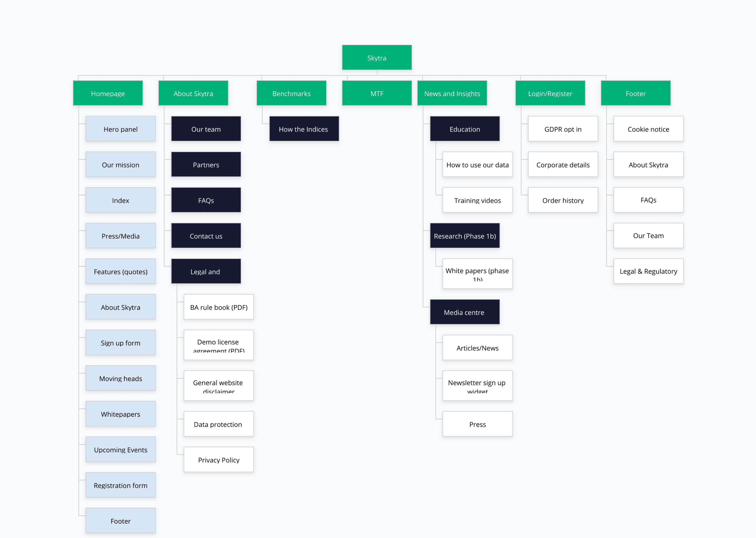Click the Index box under Homepage
This screenshot has height=538, width=756.
[120, 200]
